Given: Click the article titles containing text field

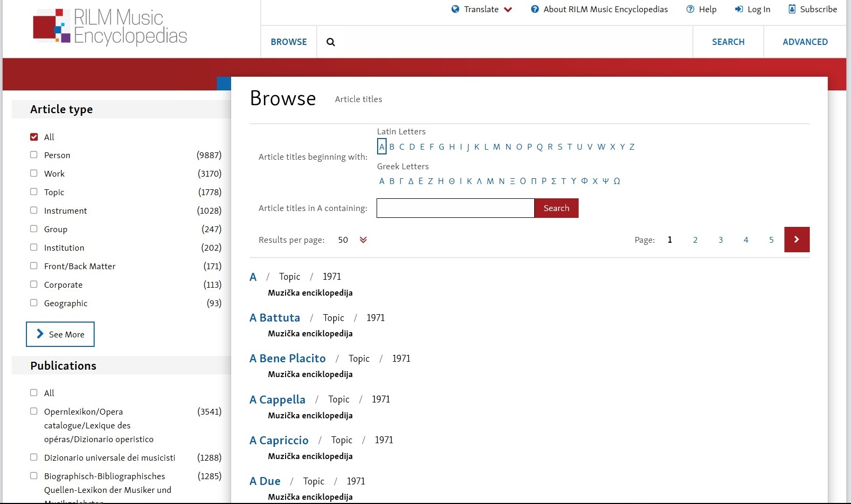Looking at the screenshot, I should tap(455, 208).
